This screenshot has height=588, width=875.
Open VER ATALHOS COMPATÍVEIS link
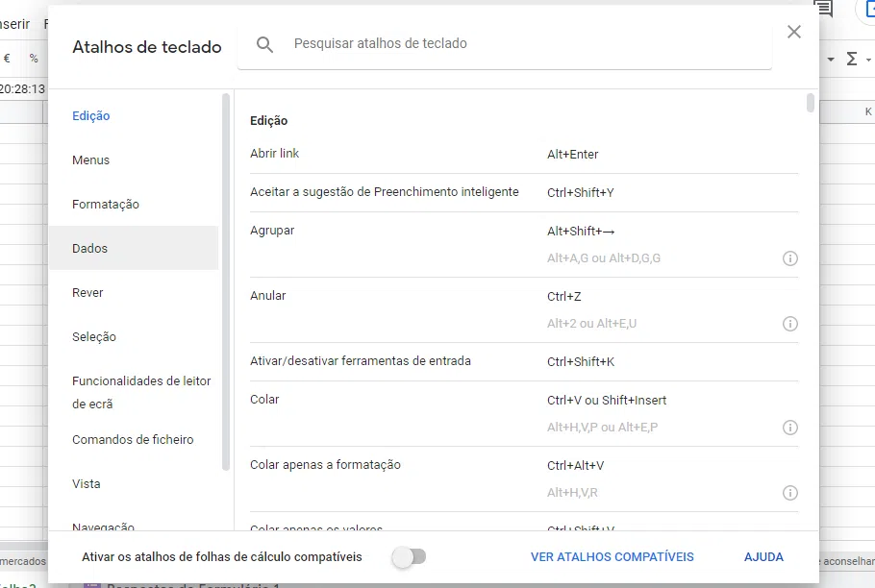point(612,556)
